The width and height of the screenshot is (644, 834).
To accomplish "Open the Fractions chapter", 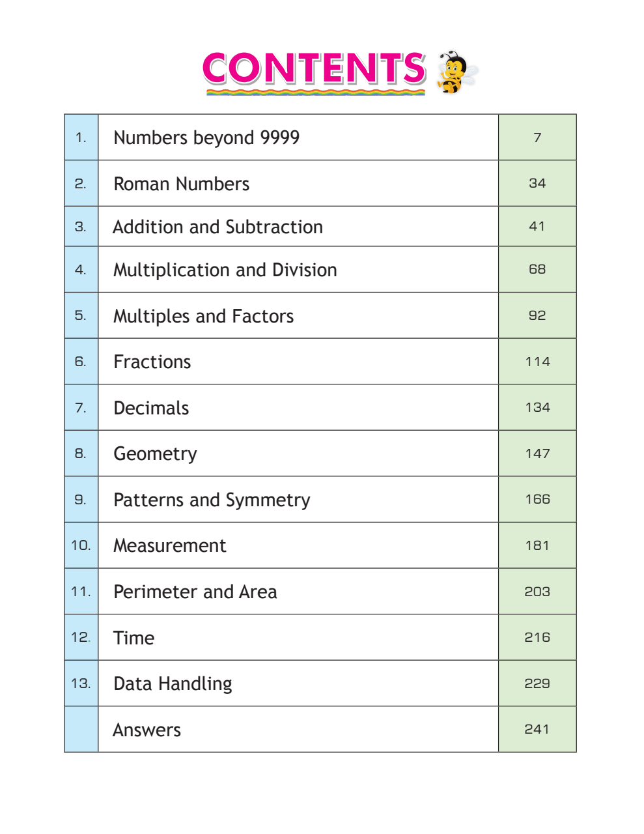I will [152, 362].
